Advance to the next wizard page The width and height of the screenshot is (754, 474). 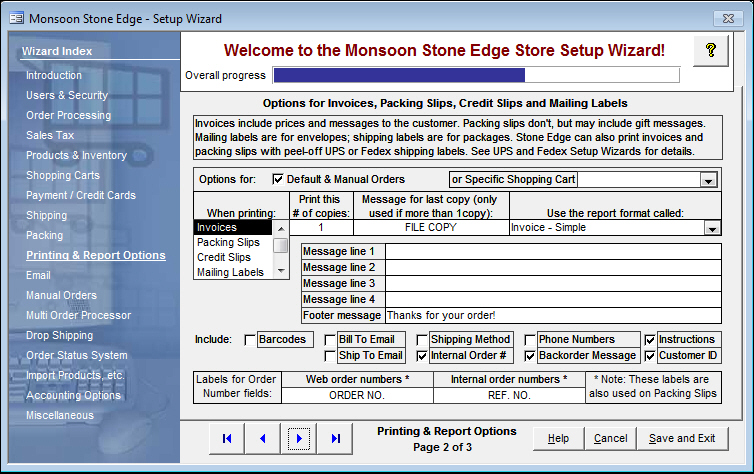coord(299,438)
